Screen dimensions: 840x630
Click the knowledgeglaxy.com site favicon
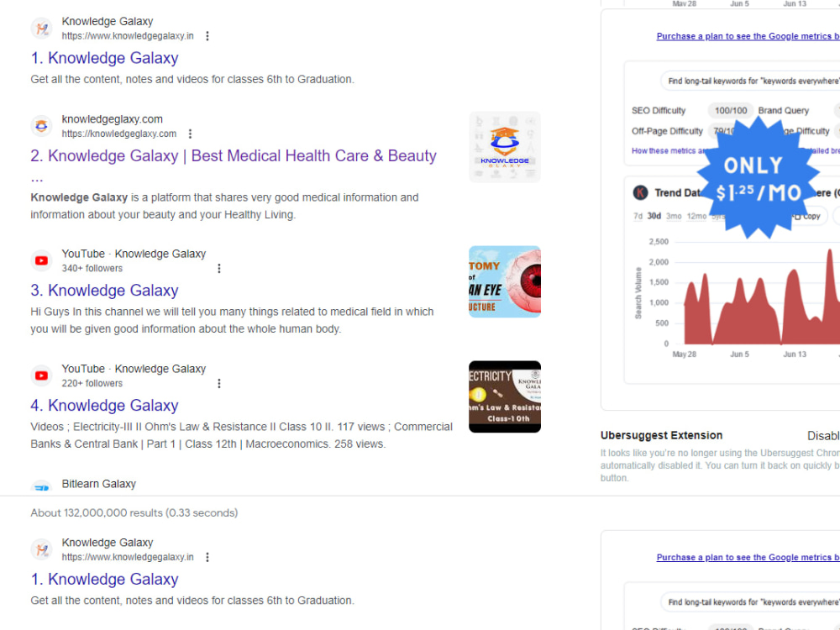point(41,127)
